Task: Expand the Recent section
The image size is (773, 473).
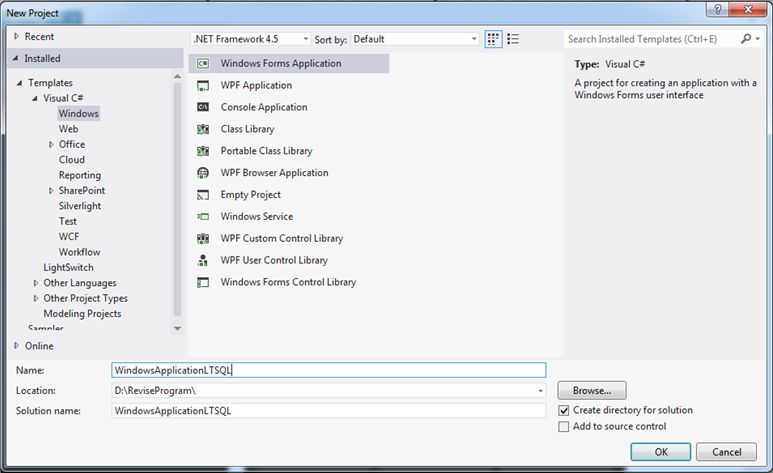Action: point(16,36)
